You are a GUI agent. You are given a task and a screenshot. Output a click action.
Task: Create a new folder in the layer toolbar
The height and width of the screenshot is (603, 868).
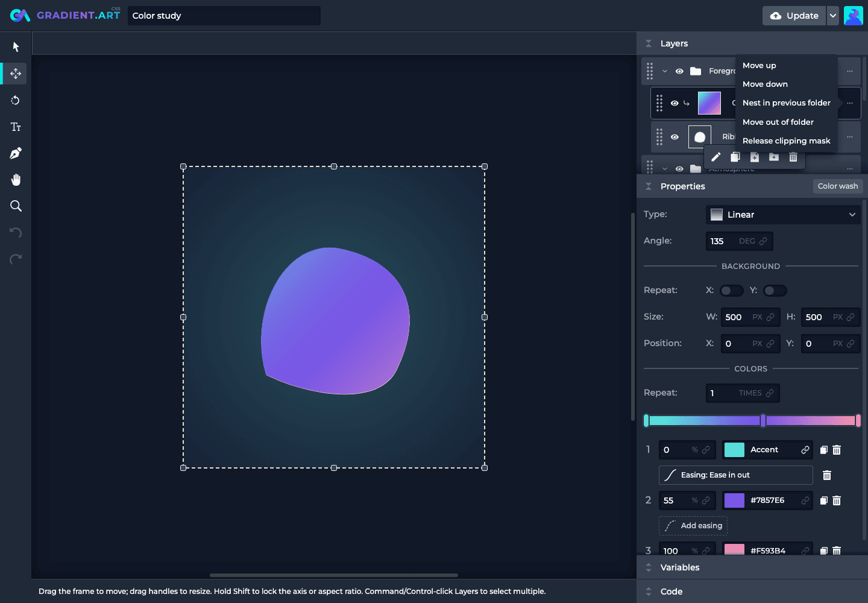click(774, 157)
